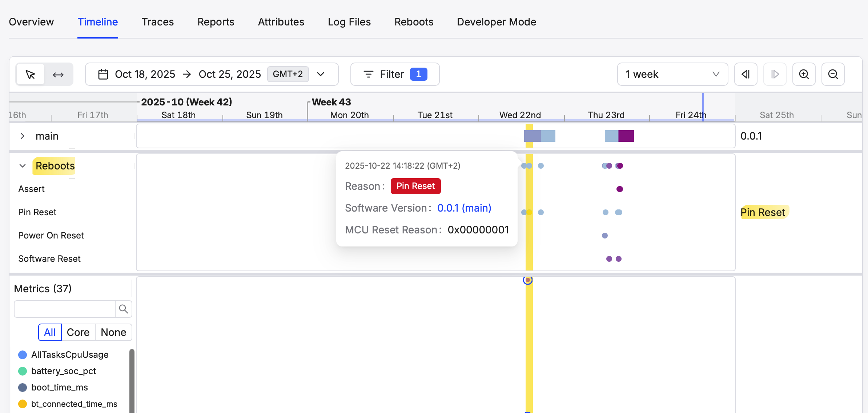Open the Filter button

click(x=395, y=75)
